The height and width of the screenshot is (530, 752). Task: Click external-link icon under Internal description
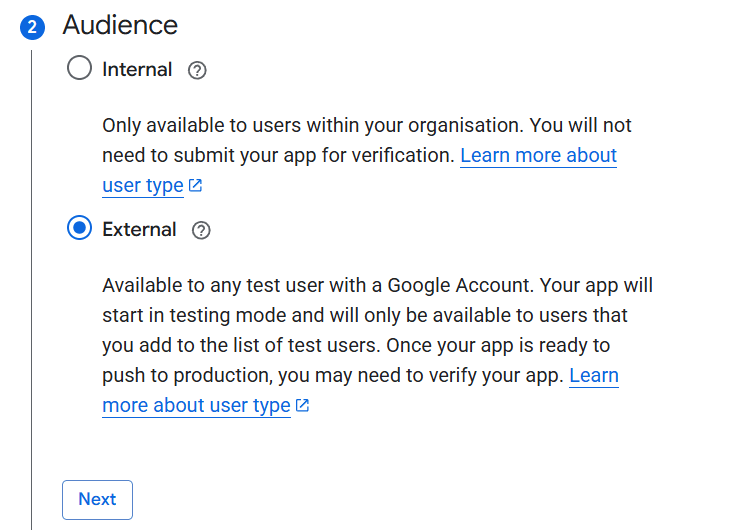click(196, 186)
